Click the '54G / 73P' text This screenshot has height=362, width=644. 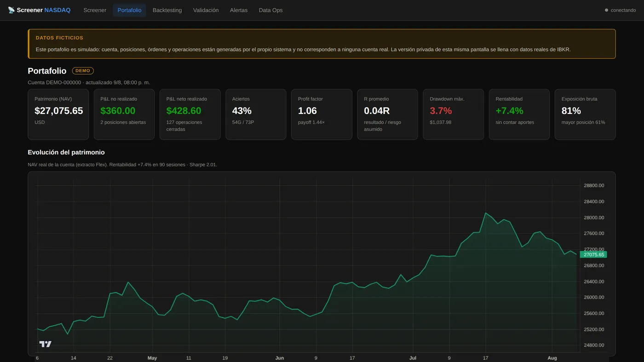(x=243, y=122)
